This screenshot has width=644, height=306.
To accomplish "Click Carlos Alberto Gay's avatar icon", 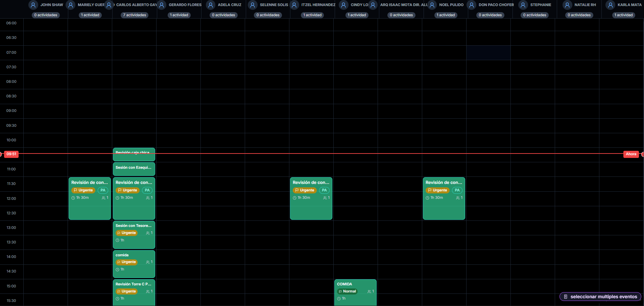I will point(109,5).
